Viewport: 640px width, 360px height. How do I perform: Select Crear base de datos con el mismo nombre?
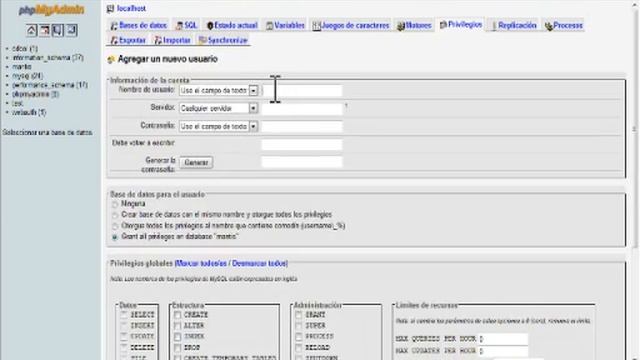pyautogui.click(x=115, y=215)
